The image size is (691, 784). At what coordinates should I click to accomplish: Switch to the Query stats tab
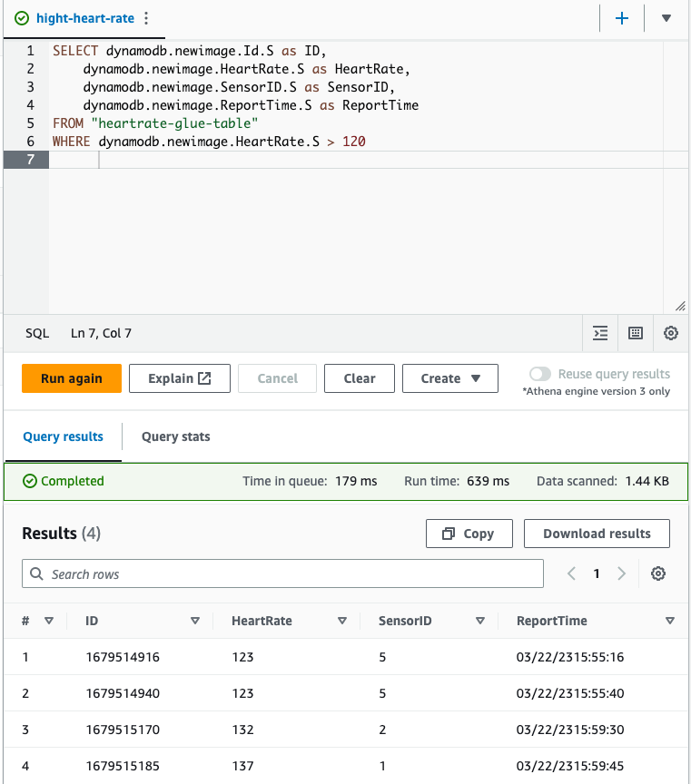pyautogui.click(x=175, y=436)
